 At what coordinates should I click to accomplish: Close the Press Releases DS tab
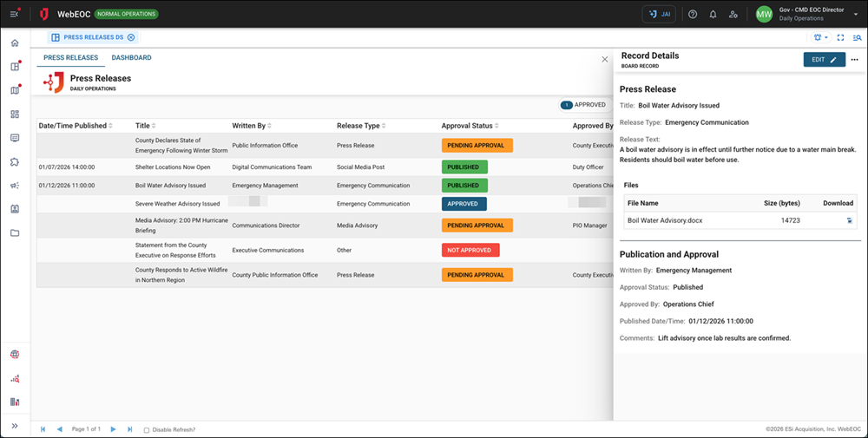click(x=131, y=38)
